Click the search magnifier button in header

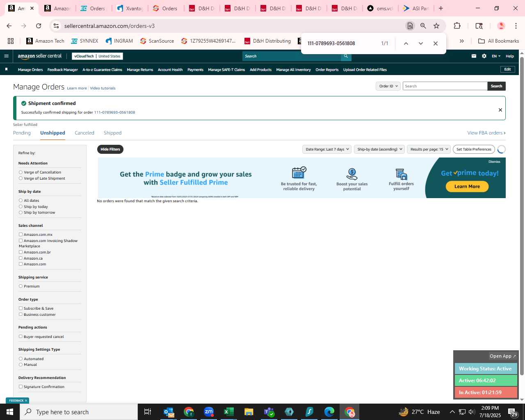346,56
